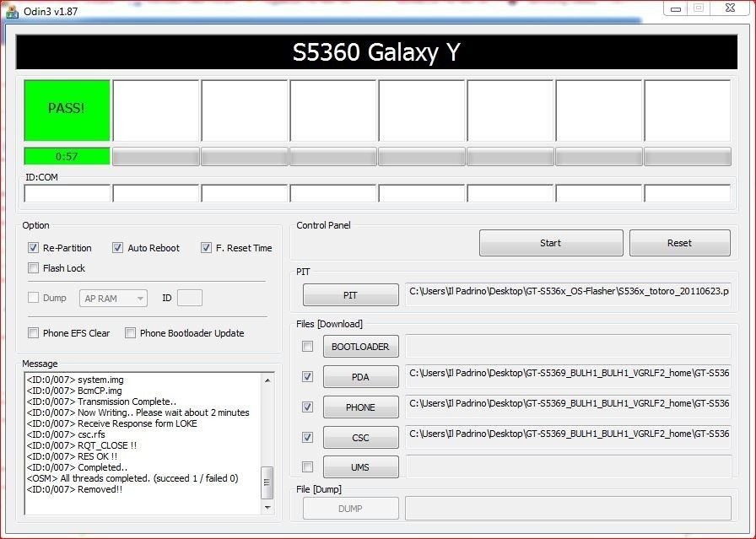Click the ID field next to Dump
Viewport: 756px width, 539px height.
click(x=190, y=298)
